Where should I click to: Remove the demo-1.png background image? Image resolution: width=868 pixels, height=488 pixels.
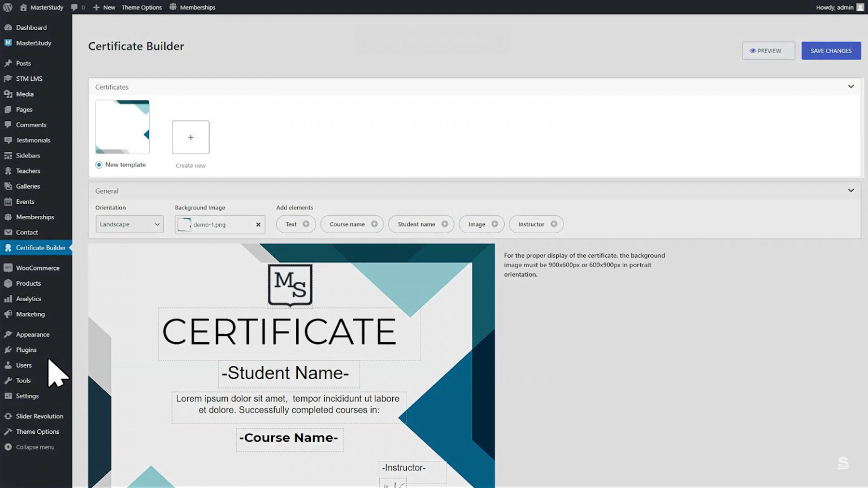pos(257,224)
